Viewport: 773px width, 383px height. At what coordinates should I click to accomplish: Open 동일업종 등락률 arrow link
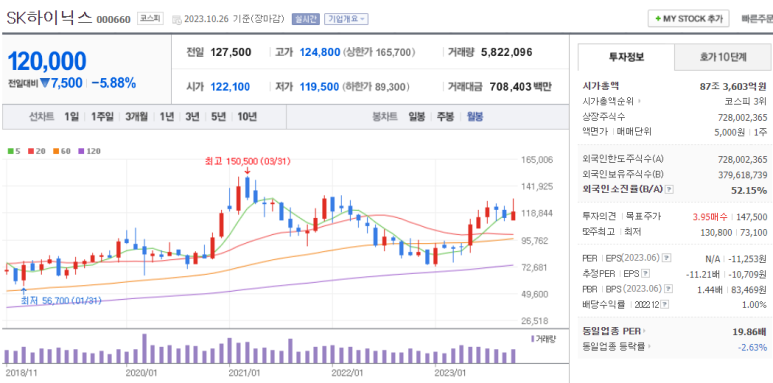point(649,347)
